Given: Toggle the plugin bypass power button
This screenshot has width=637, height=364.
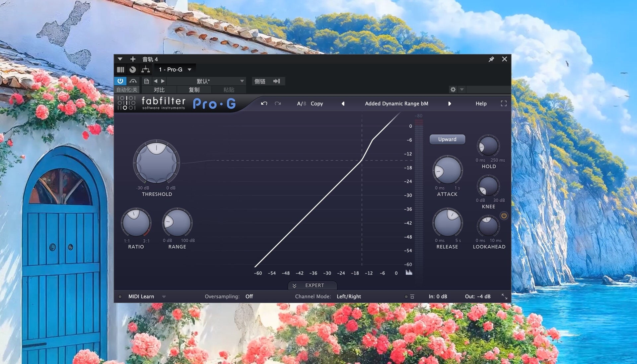Looking at the screenshot, I should pyautogui.click(x=120, y=81).
